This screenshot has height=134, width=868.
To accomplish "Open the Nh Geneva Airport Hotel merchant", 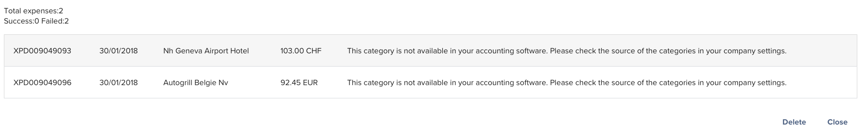I will coord(206,51).
